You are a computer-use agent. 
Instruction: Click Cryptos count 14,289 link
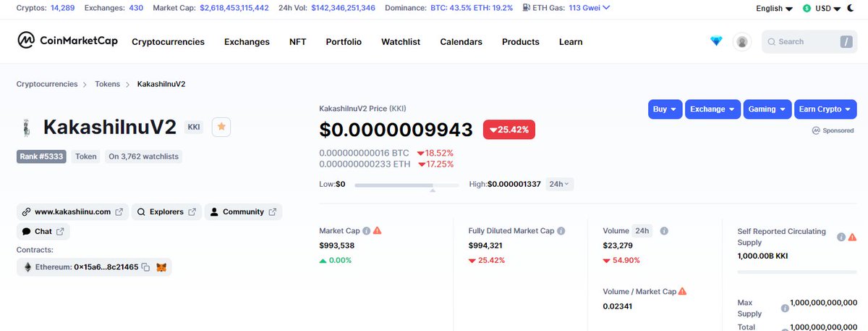pyautogui.click(x=61, y=8)
